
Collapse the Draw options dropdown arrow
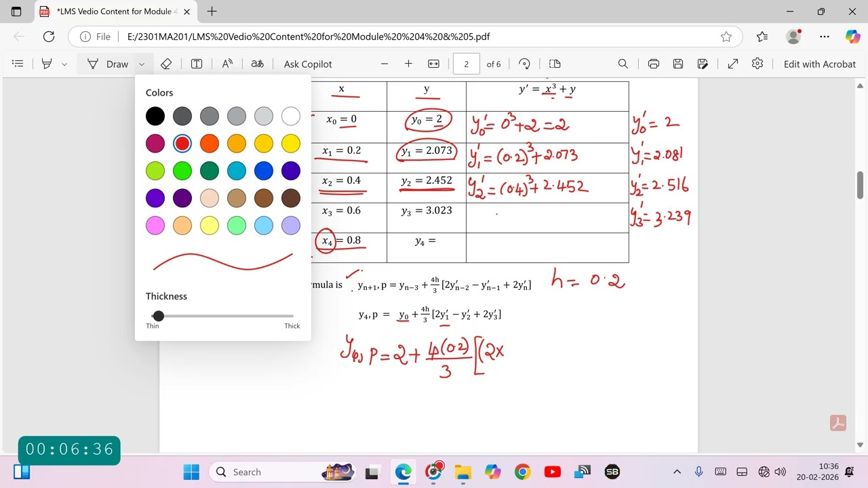point(142,64)
